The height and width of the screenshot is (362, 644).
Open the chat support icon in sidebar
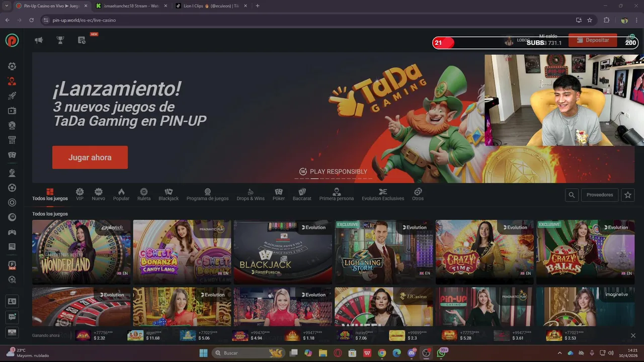click(12, 317)
